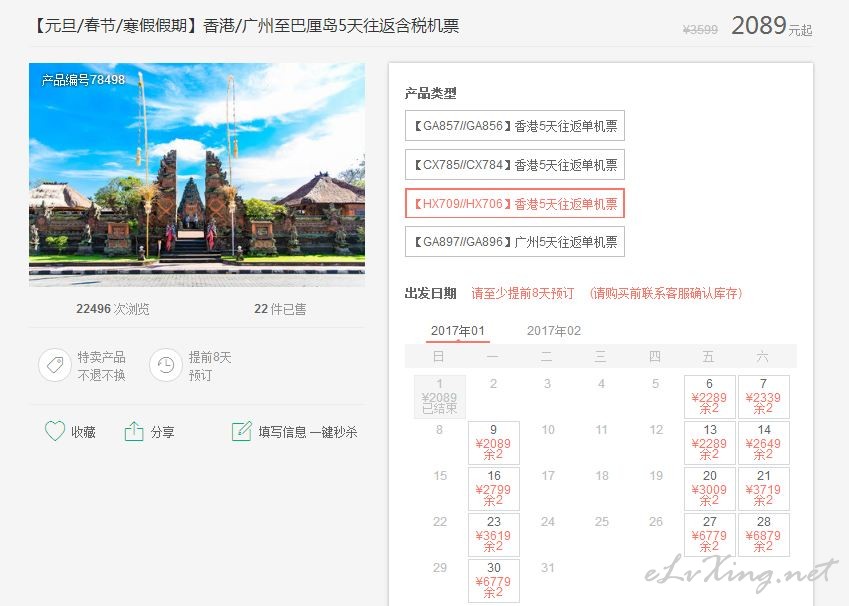This screenshot has height=606, width=849.
Task: Switch to 2017年02 month tab
Action: tap(553, 331)
